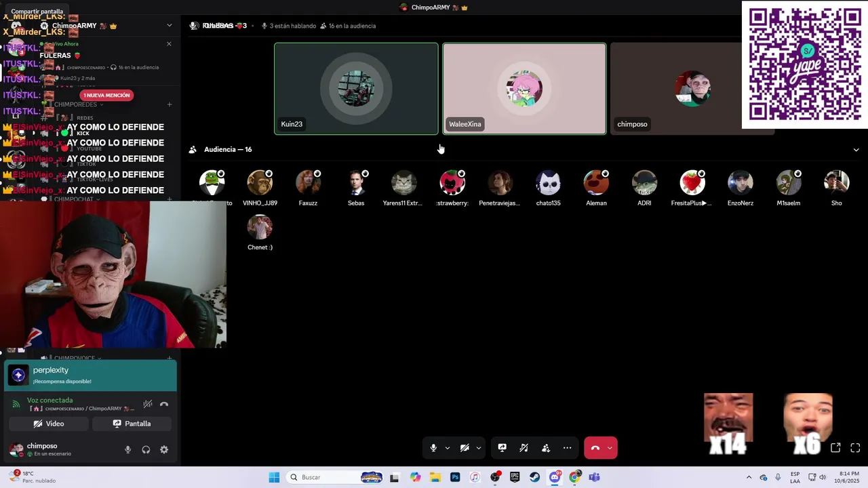
Task: Open the more options ellipsis menu
Action: (x=568, y=448)
